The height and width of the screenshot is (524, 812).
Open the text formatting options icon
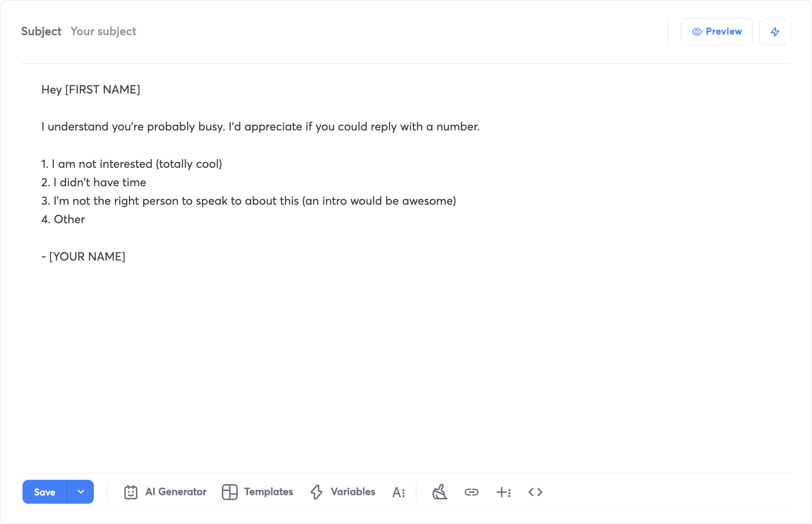click(x=398, y=492)
